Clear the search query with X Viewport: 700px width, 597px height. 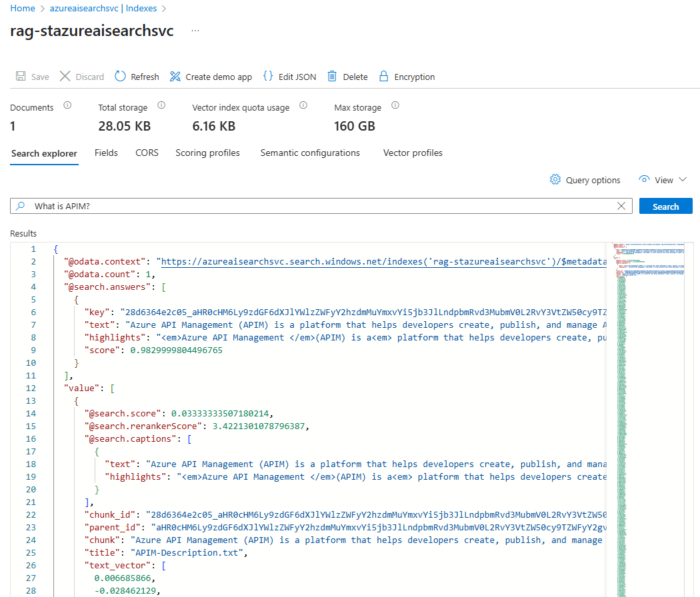click(621, 206)
